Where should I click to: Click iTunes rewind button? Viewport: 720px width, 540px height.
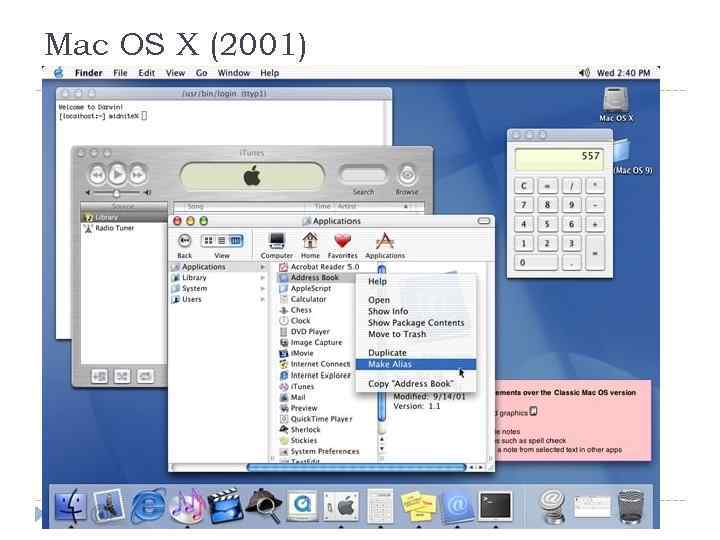[x=97, y=175]
